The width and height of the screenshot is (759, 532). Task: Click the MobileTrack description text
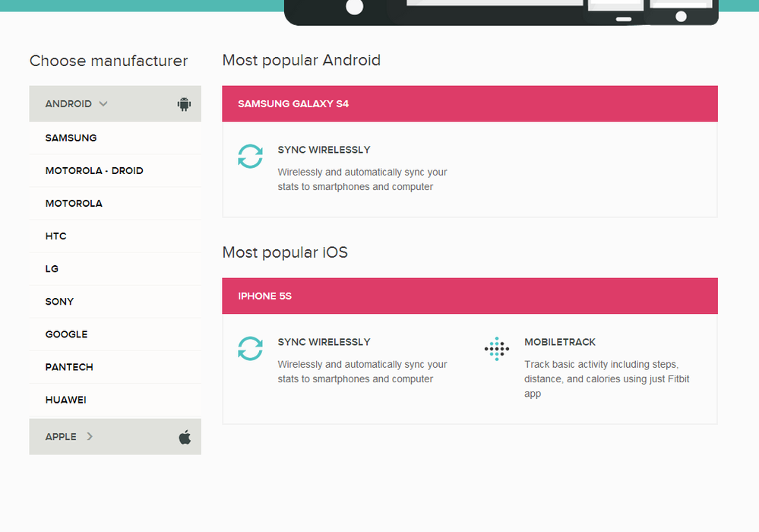click(606, 379)
